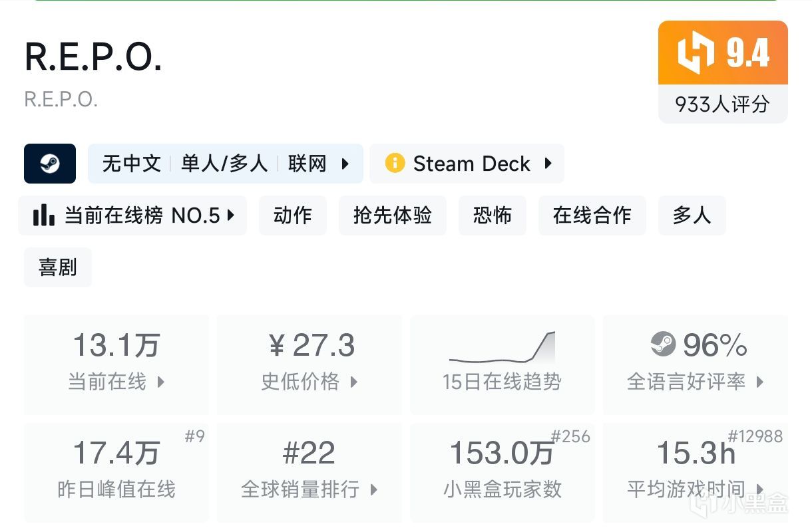Select the 抢先体验 tag
812x532 pixels.
(x=393, y=215)
